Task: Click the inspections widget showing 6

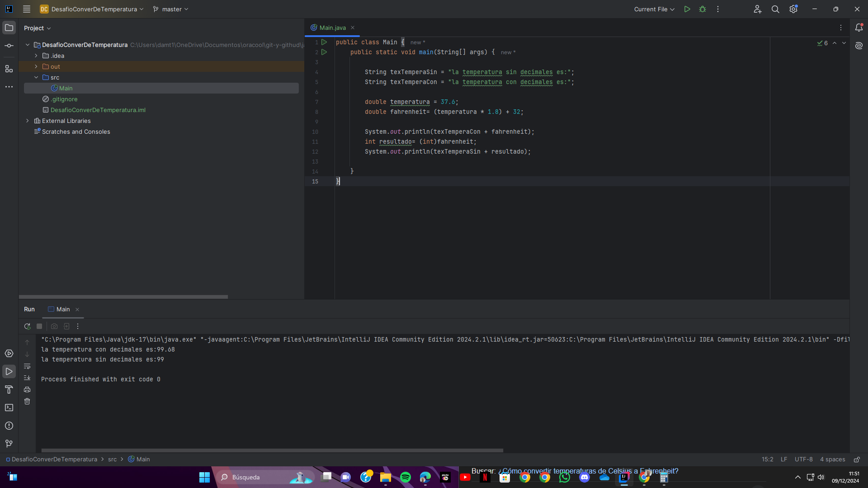Action: pos(822,43)
